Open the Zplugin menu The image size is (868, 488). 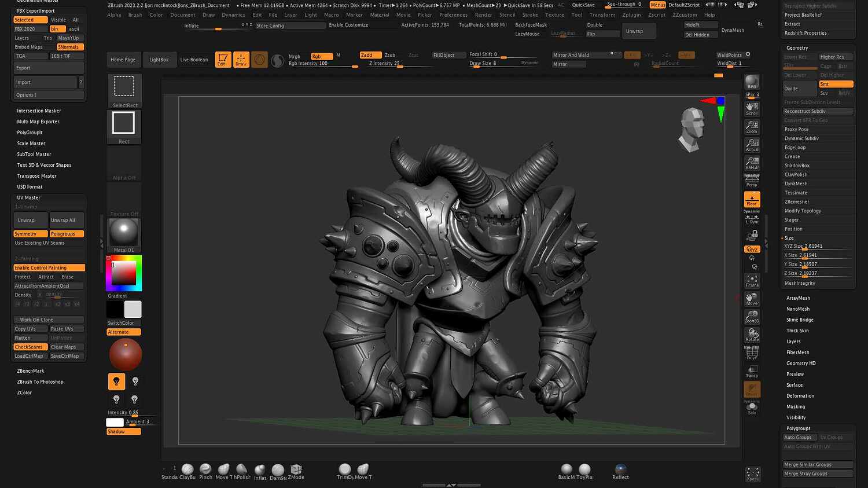(632, 14)
